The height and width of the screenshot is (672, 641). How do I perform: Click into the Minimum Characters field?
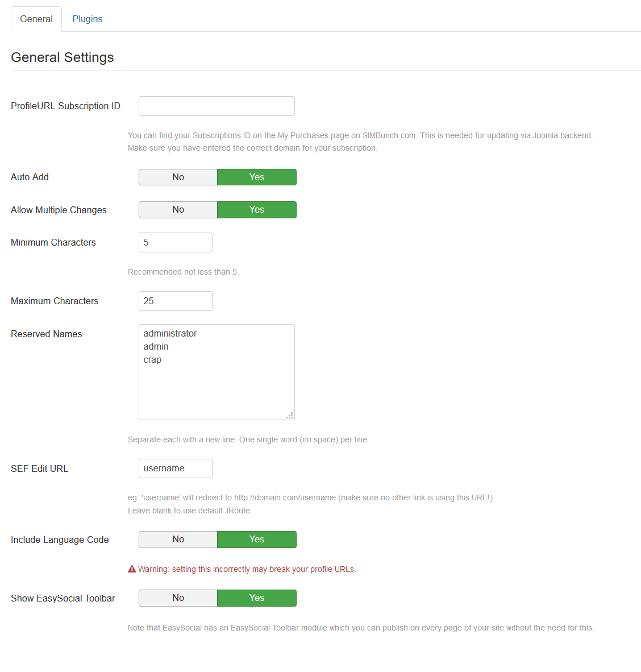coord(175,243)
